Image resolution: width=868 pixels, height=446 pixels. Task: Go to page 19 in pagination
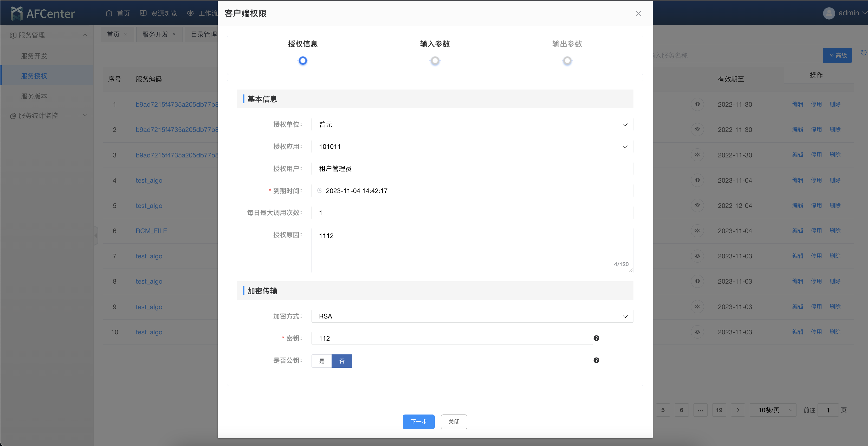coord(719,410)
